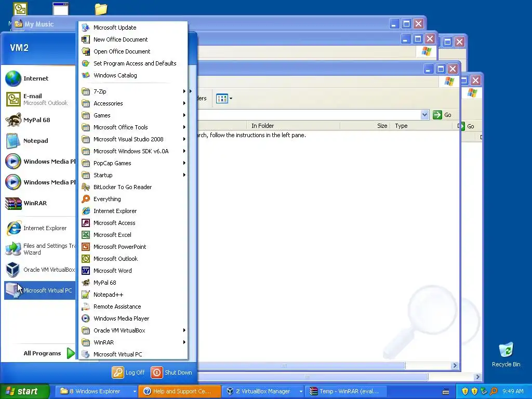Viewport: 532px width, 399px height.
Task: Open Recycle Bin on desktop
Action: [506, 354]
